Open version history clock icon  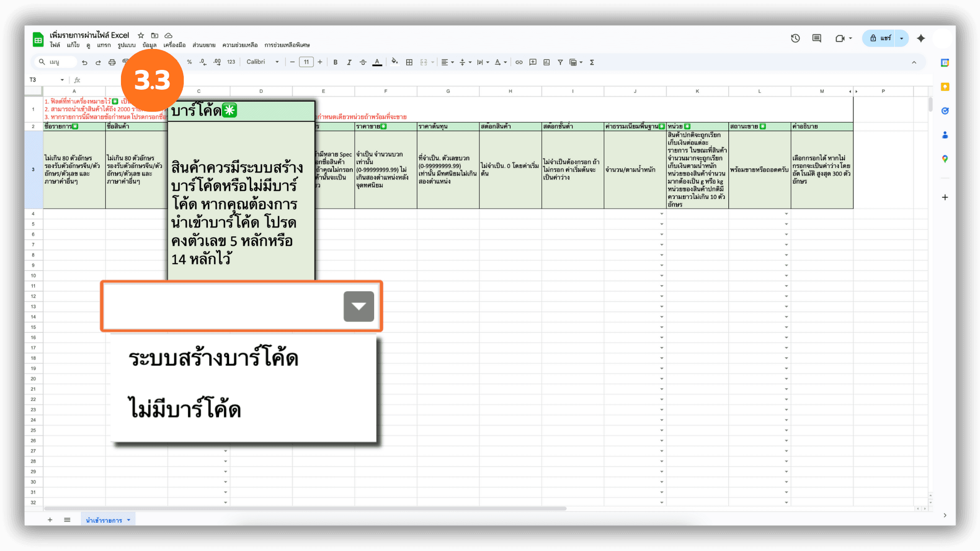(x=795, y=38)
